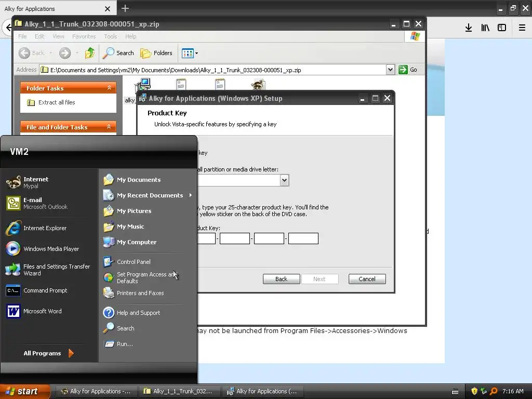Click magnifier tray icon
Viewport: 532px width, 399px height.
pyautogui.click(x=494, y=391)
